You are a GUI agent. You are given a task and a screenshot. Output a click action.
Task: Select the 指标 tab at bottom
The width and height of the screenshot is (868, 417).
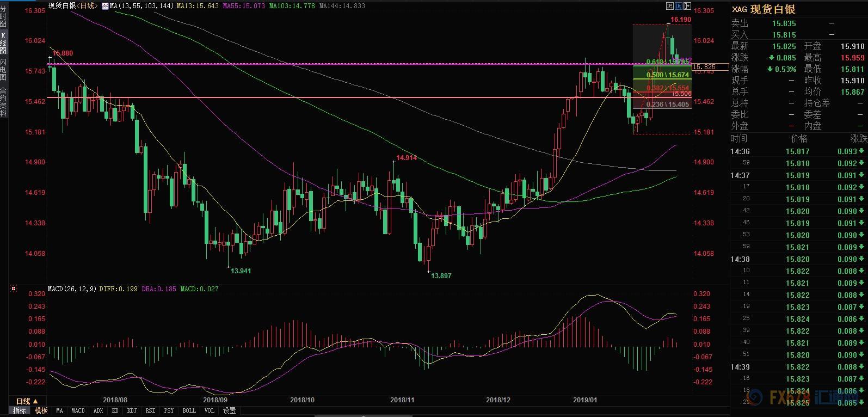click(19, 410)
